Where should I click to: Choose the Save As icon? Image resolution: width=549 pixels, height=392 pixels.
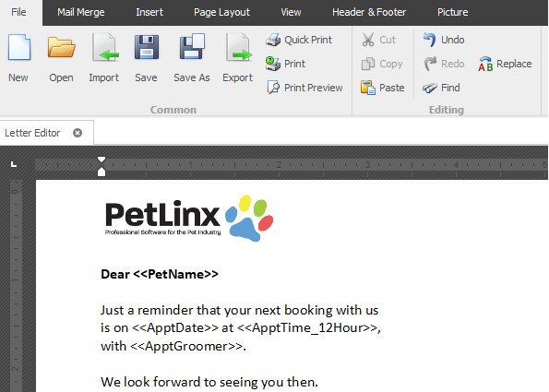click(192, 47)
